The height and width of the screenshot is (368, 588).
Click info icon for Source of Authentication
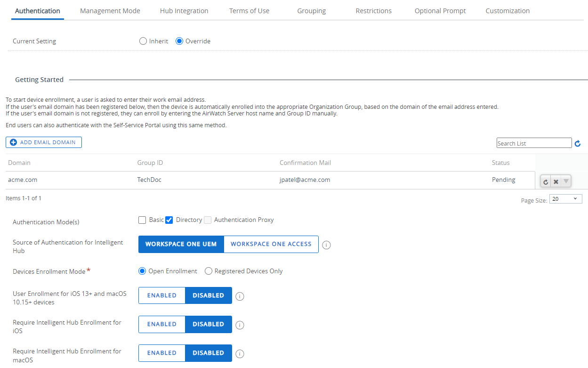[326, 245]
